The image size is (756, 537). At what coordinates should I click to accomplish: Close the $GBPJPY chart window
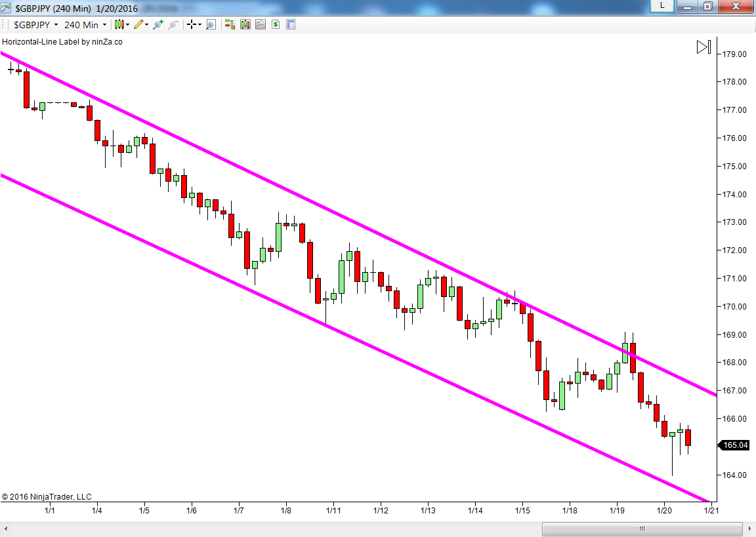pyautogui.click(x=736, y=7)
